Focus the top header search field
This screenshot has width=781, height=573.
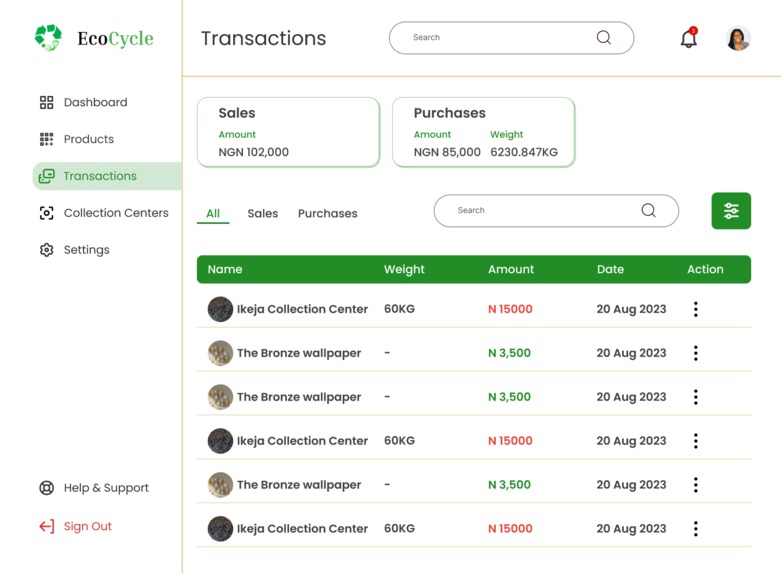pyautogui.click(x=512, y=38)
